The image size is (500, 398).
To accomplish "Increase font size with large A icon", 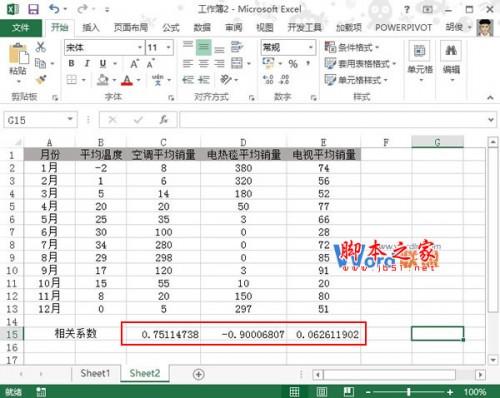I will (x=134, y=63).
